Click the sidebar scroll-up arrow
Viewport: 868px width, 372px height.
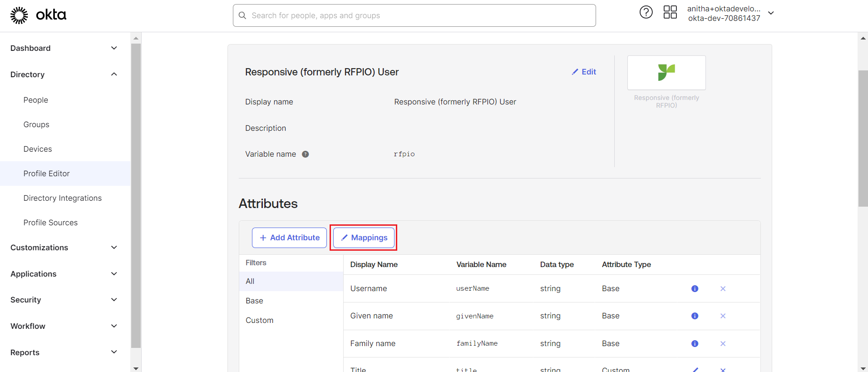(136, 38)
